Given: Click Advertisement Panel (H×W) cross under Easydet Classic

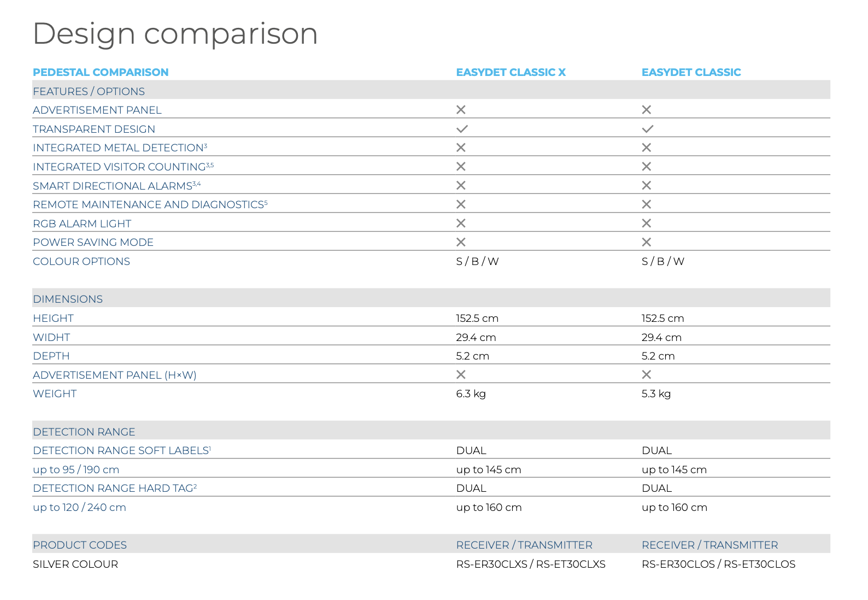Looking at the screenshot, I should (646, 374).
